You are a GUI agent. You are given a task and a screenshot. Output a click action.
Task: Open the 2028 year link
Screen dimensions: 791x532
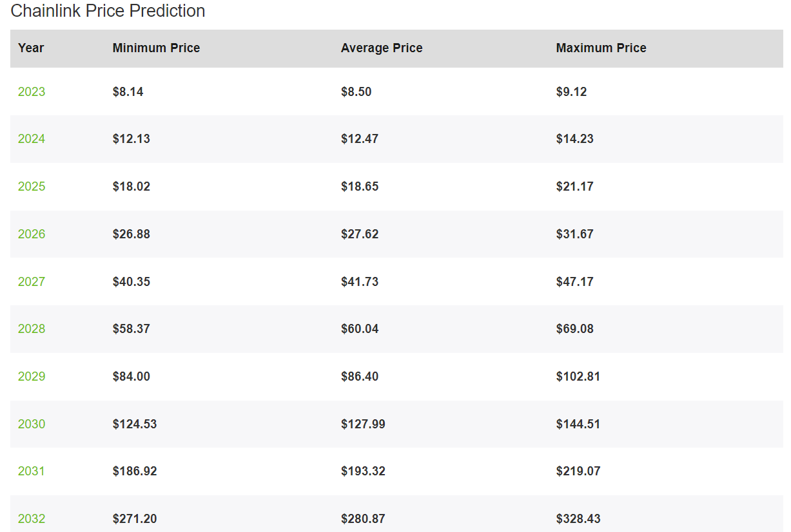[32, 329]
